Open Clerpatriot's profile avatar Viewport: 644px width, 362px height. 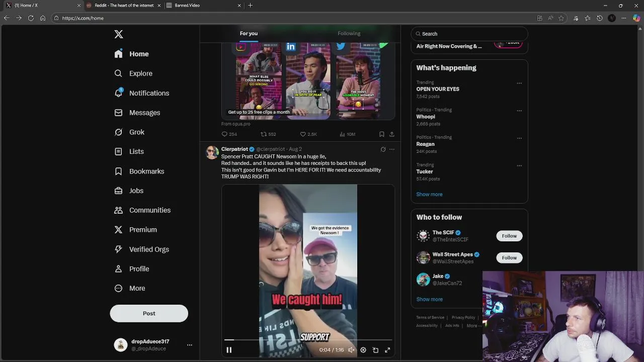pyautogui.click(x=212, y=153)
